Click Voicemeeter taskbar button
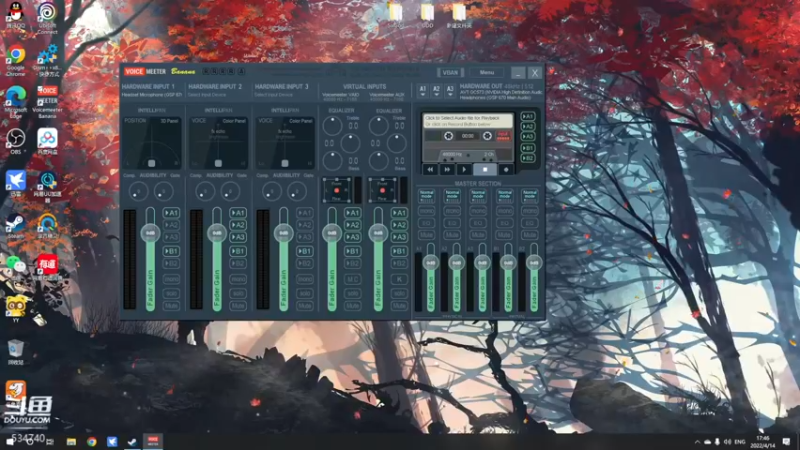This screenshot has height=450, width=800. [x=153, y=441]
